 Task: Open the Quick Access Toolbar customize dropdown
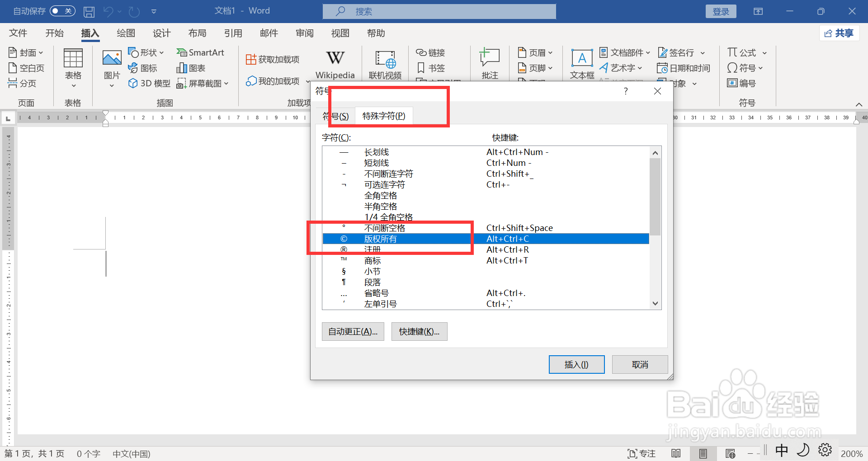154,11
